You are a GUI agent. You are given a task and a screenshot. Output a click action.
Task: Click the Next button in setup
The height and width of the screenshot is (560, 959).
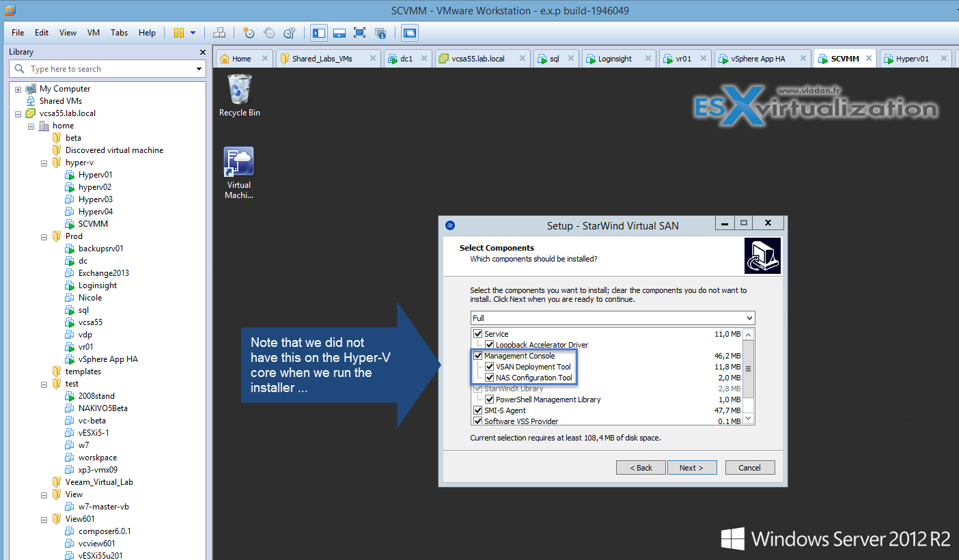691,468
